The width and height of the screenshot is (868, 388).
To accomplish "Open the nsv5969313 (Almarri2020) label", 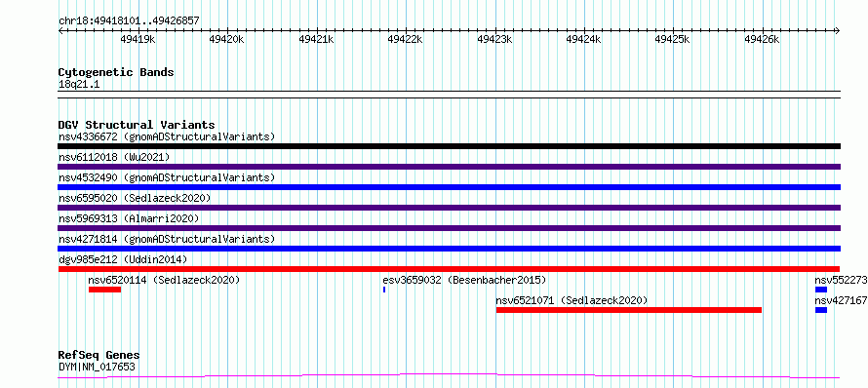I will [129, 218].
